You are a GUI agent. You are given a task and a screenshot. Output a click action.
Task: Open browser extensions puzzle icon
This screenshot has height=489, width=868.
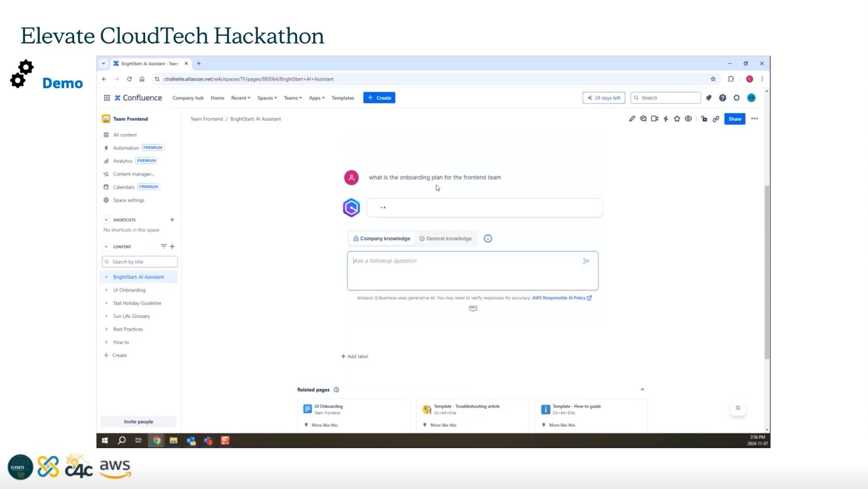[731, 79]
